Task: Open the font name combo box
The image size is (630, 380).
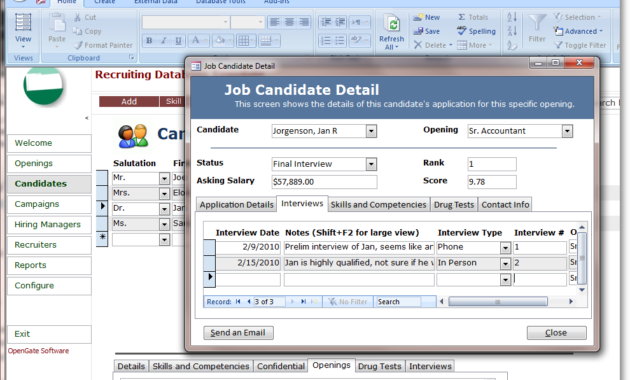Action: coord(186,22)
